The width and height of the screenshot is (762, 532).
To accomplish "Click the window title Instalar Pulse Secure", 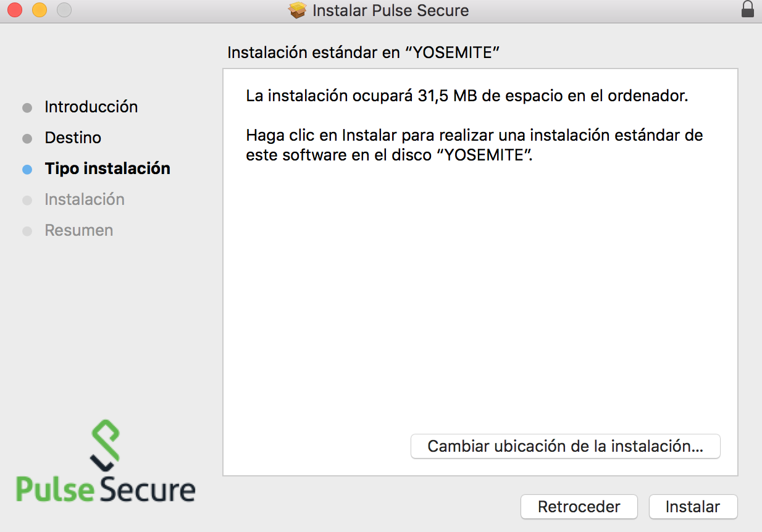I will [x=390, y=10].
